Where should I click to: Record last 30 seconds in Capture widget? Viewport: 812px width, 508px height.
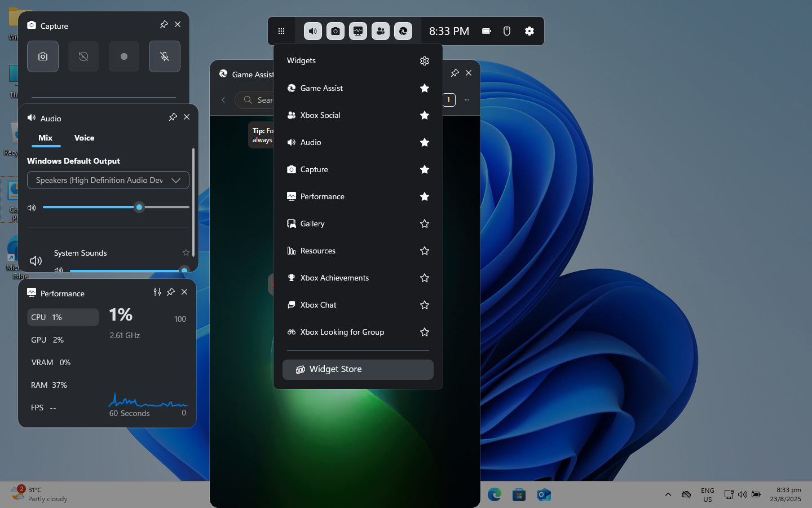point(83,56)
